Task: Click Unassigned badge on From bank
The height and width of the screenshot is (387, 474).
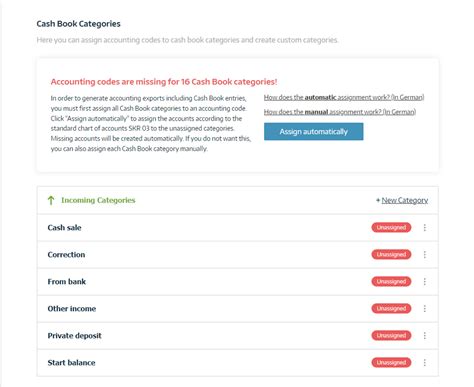Action: [x=391, y=282]
